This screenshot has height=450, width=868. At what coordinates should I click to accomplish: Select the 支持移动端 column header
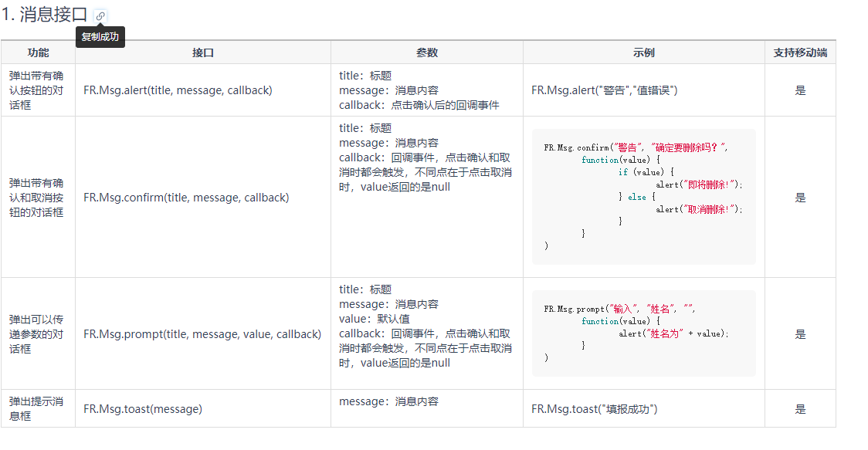click(x=801, y=52)
